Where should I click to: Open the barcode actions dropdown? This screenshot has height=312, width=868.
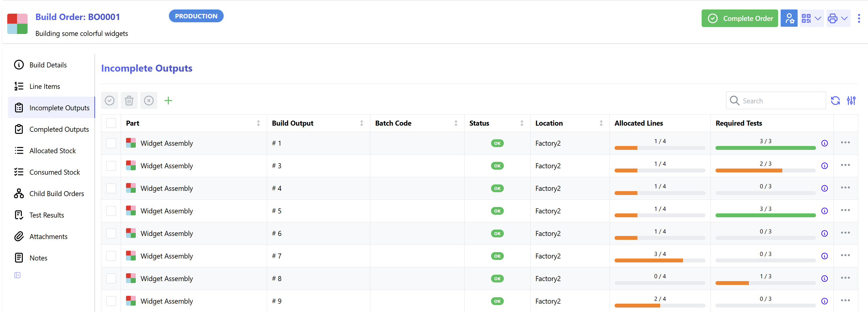coord(812,18)
